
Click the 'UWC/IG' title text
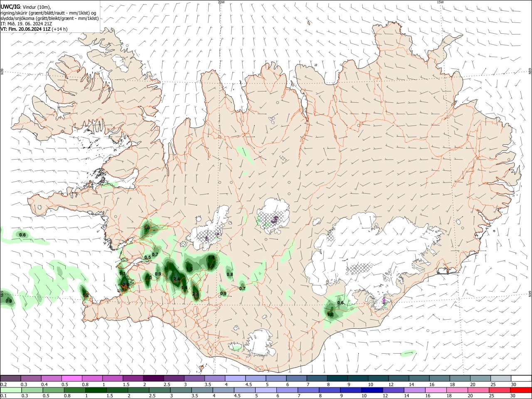click(10, 7)
